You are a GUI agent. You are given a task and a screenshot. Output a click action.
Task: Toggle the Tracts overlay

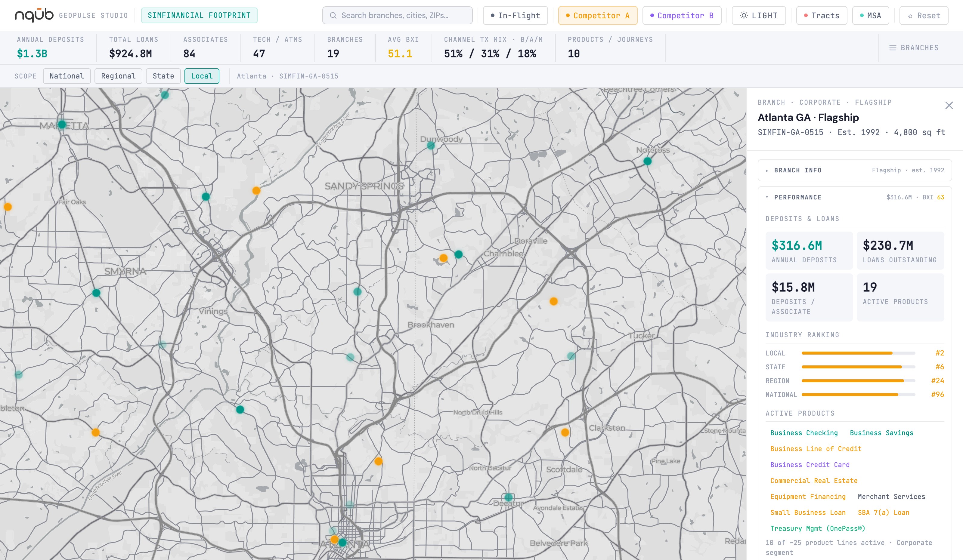pos(822,16)
